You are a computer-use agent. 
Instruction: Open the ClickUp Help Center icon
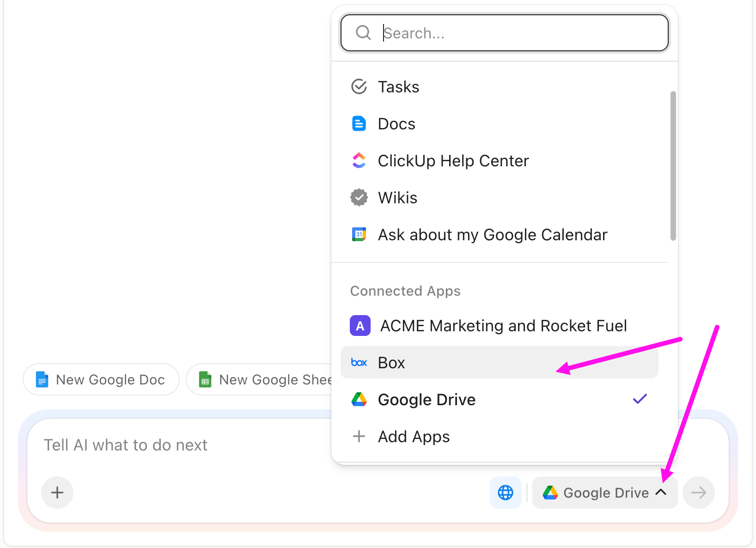pos(359,160)
